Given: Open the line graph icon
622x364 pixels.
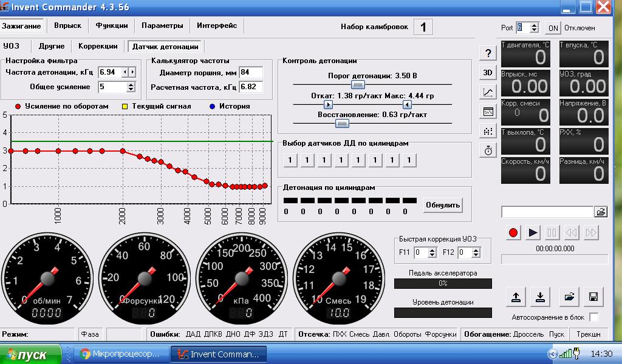Looking at the screenshot, I should (x=488, y=92).
